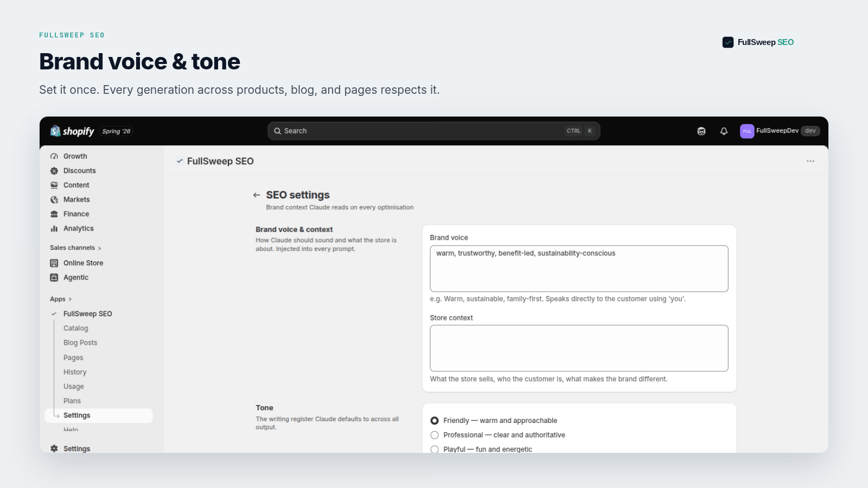Open the Finance page
868x488 pixels.
[x=76, y=214]
